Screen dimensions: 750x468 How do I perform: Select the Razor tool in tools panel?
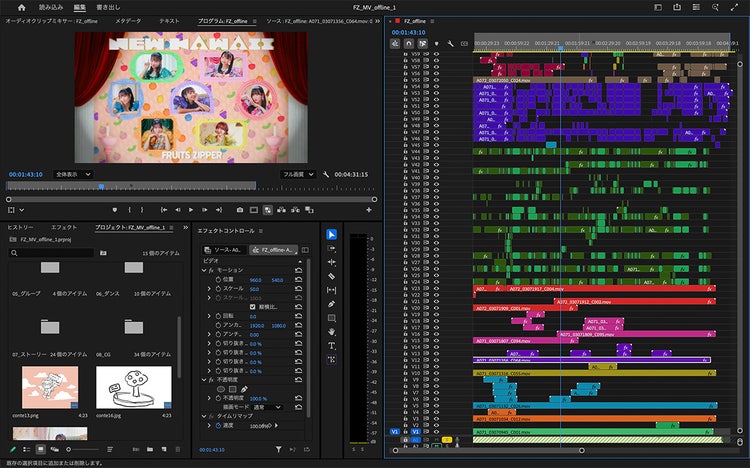[x=332, y=276]
